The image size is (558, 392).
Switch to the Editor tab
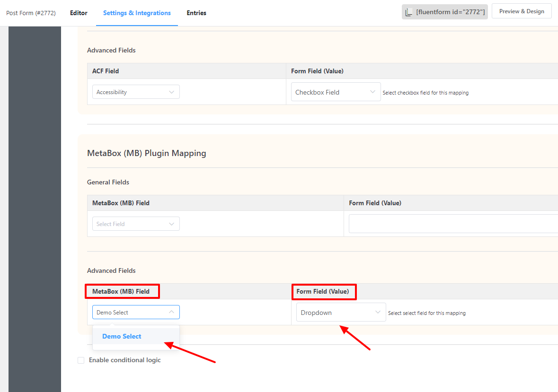(79, 13)
